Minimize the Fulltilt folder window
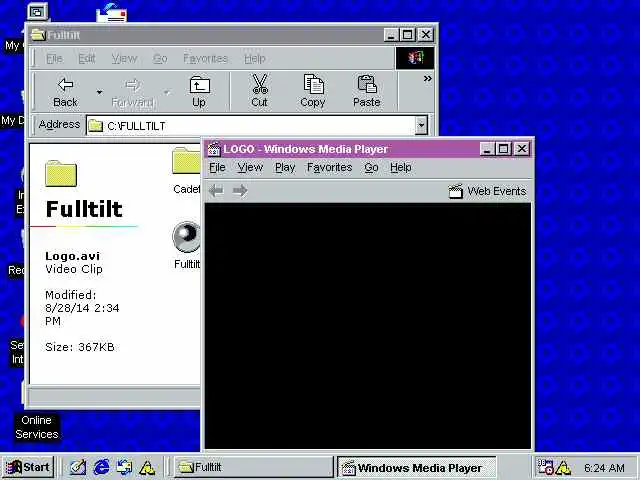Viewport: 640px width, 480px height. (x=391, y=35)
